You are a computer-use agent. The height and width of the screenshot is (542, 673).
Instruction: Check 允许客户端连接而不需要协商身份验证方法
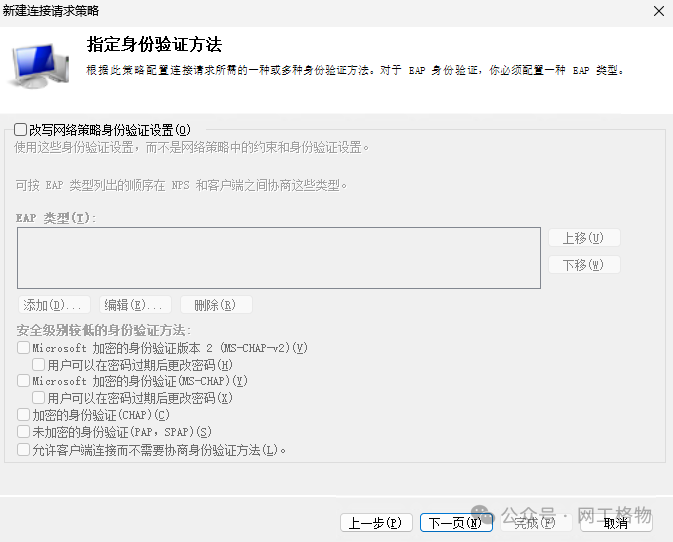23,449
